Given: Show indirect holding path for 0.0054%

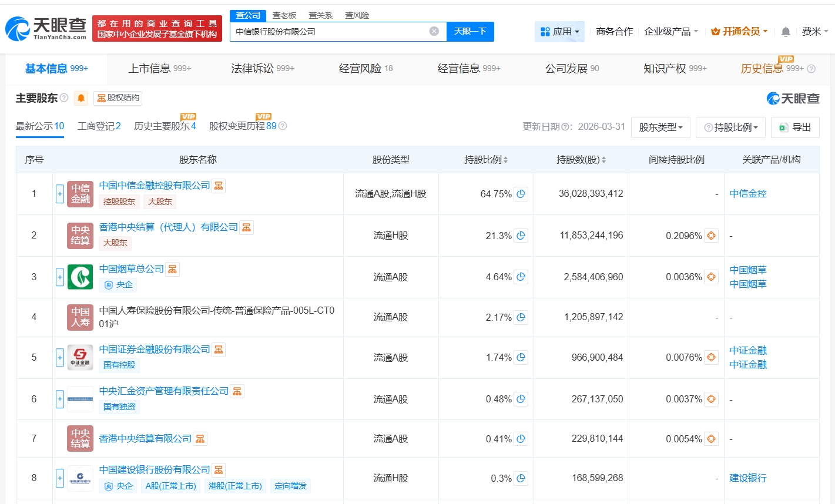Looking at the screenshot, I should point(712,439).
